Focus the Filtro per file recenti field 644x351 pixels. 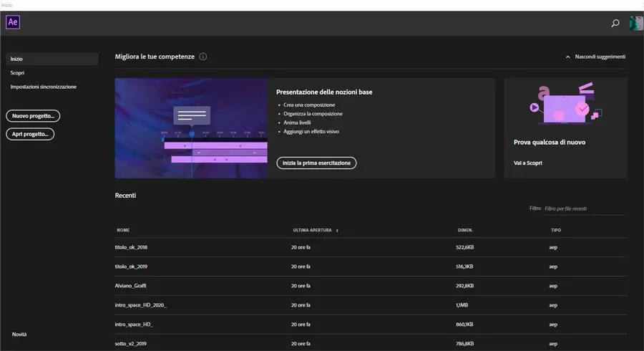click(x=584, y=208)
